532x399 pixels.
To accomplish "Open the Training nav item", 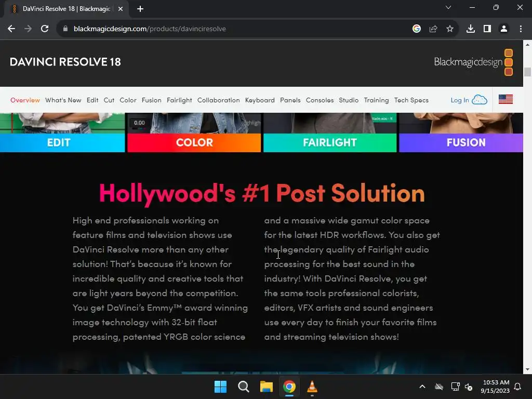I will pyautogui.click(x=376, y=100).
